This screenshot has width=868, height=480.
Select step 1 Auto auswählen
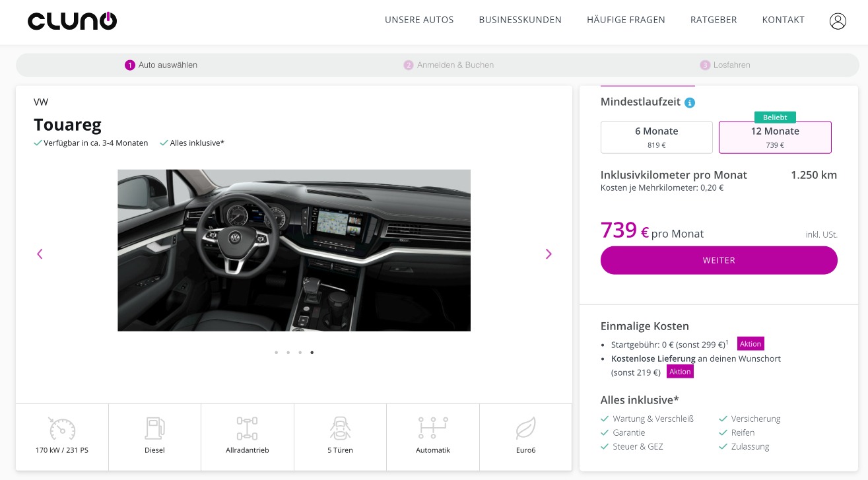point(161,65)
